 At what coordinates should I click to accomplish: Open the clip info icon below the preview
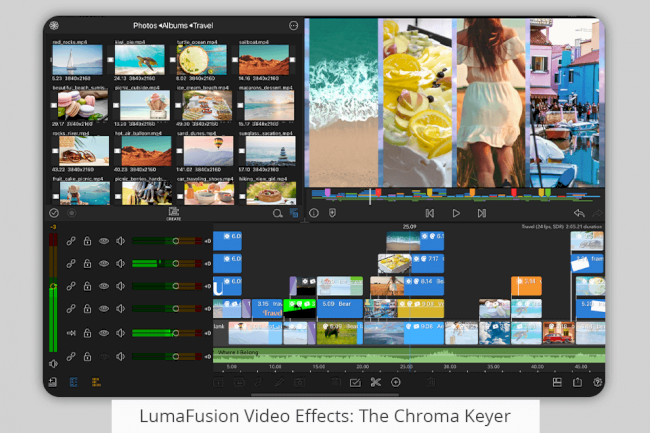(314, 213)
